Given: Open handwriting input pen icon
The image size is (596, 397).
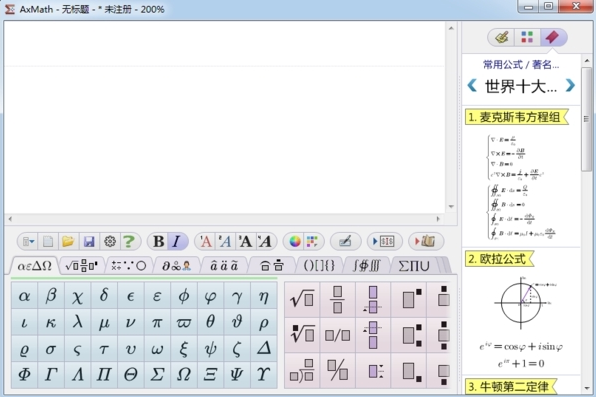Looking at the screenshot, I should [345, 241].
